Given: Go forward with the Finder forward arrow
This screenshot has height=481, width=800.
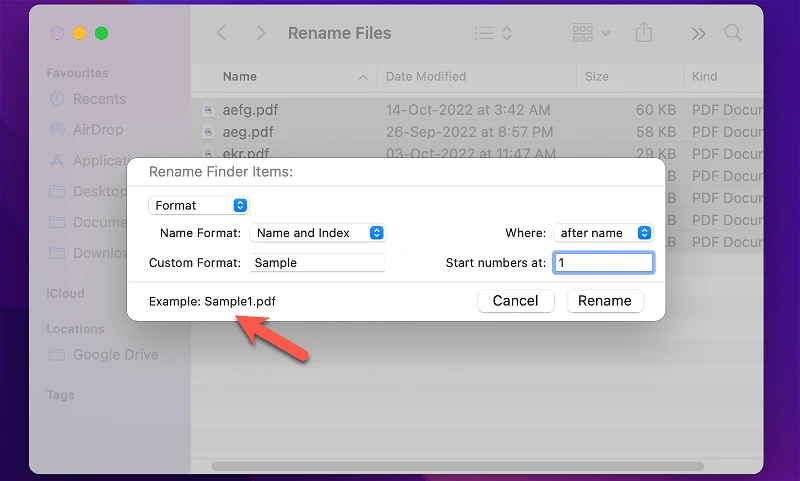Looking at the screenshot, I should 261,33.
